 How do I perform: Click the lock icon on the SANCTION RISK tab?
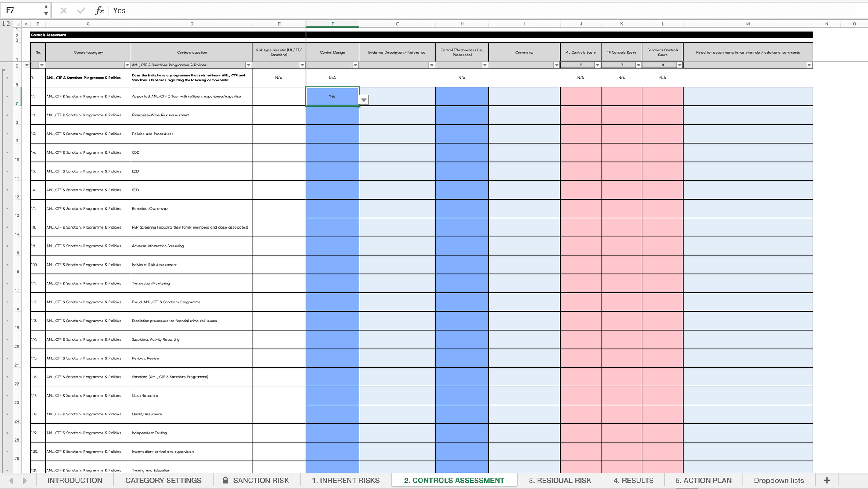[x=226, y=480]
